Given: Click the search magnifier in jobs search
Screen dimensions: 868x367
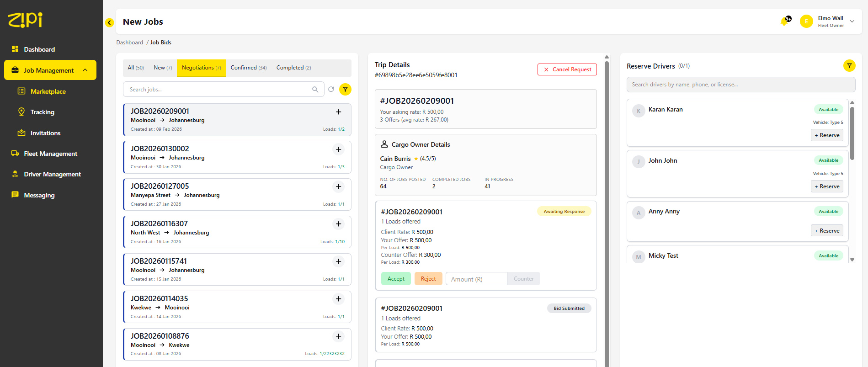Looking at the screenshot, I should click(x=315, y=90).
